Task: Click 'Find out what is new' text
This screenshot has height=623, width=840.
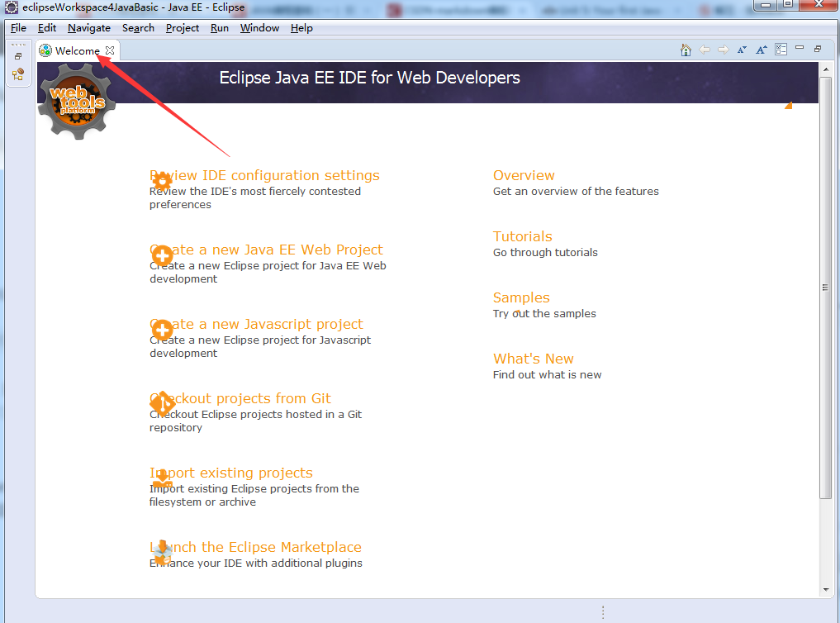Action: (x=547, y=374)
